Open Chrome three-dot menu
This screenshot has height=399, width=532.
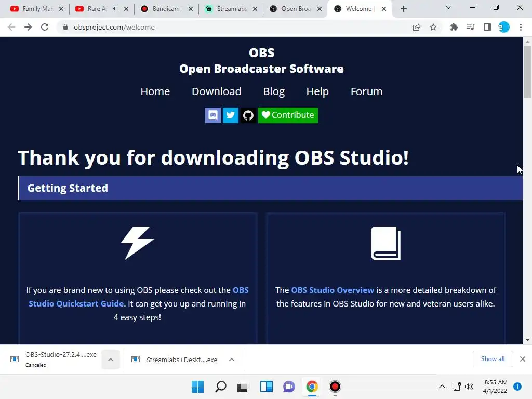coord(521,27)
